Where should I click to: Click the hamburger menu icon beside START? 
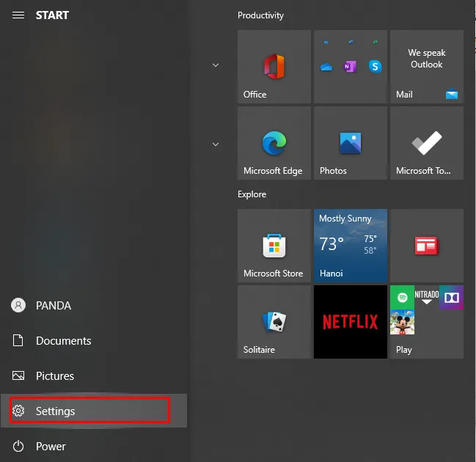18,15
